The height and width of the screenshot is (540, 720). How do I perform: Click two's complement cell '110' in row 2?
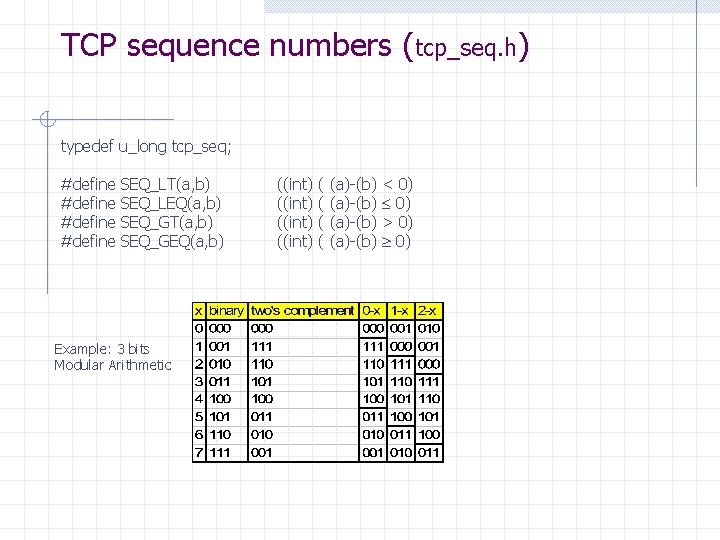tap(303, 364)
